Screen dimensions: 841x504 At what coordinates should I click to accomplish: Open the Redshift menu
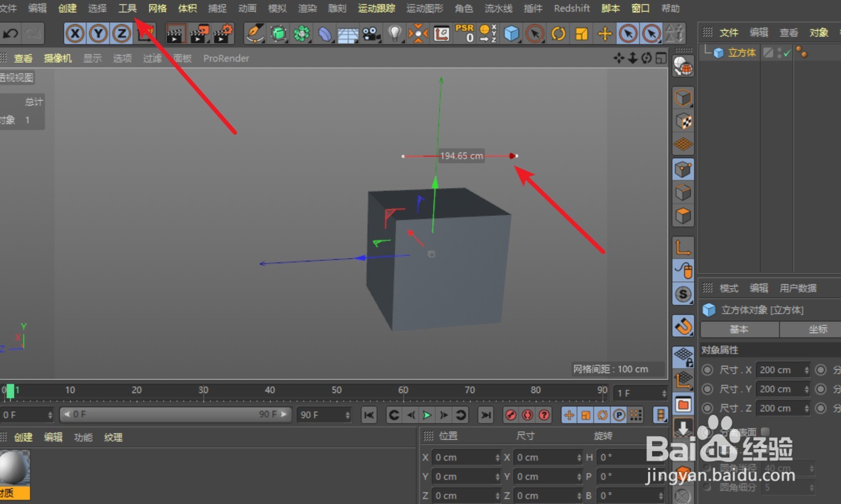(572, 8)
